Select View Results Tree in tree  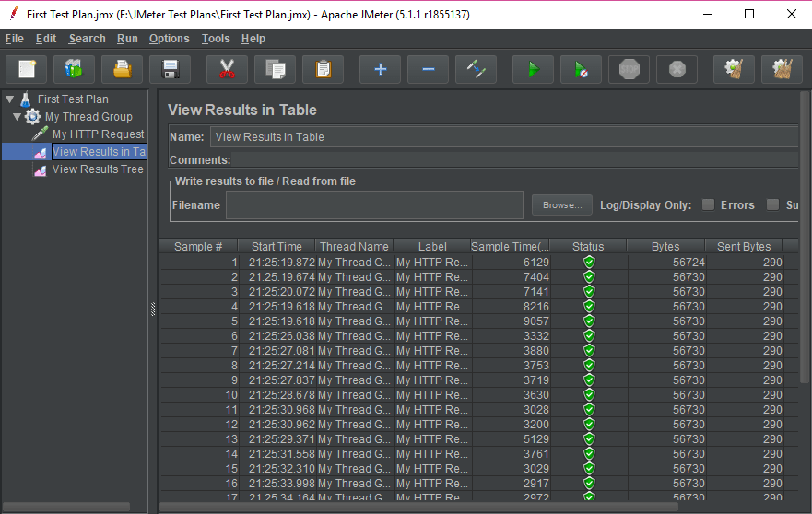click(98, 169)
